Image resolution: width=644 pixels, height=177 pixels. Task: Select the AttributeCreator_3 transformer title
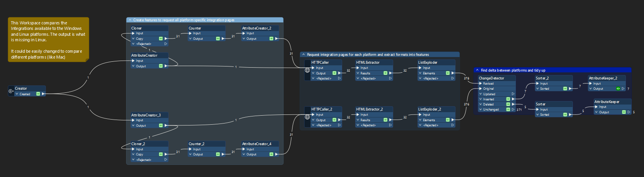(146, 115)
